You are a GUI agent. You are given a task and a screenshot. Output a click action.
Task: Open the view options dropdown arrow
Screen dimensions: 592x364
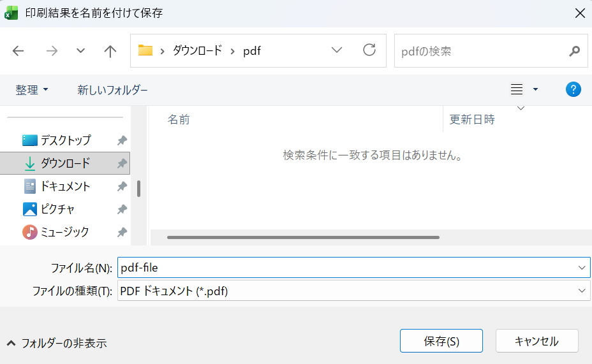535,89
